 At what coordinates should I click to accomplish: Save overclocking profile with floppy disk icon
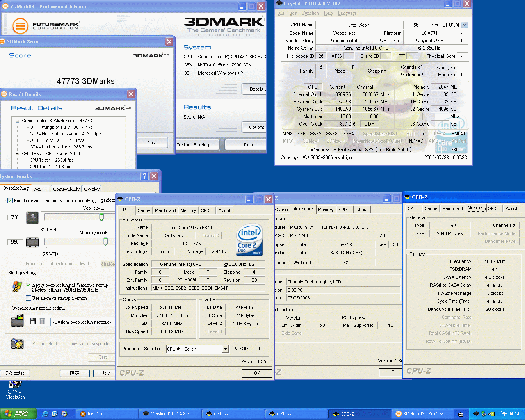[x=33, y=321]
